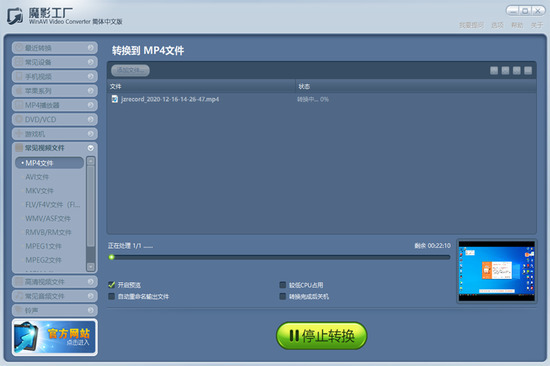Image resolution: width=550 pixels, height=366 pixels.
Task: Enable the 转换完成后关机 shutdown checkbox
Action: coord(283,296)
